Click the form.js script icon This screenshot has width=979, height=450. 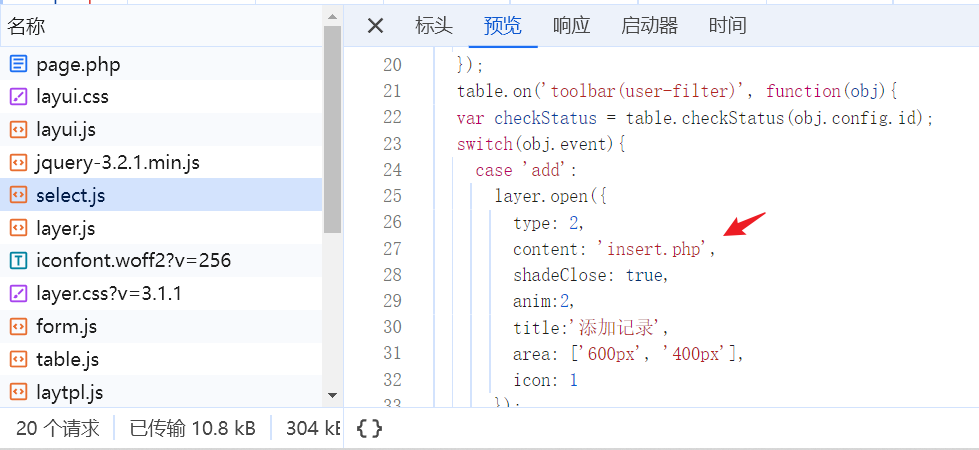pyautogui.click(x=18, y=327)
